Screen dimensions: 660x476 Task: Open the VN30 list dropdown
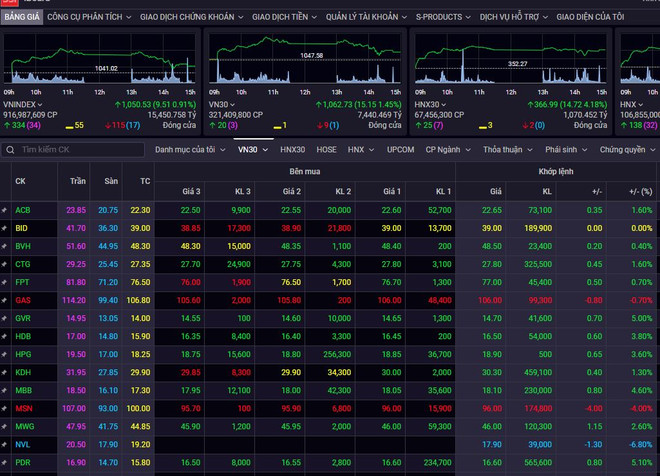pos(252,149)
